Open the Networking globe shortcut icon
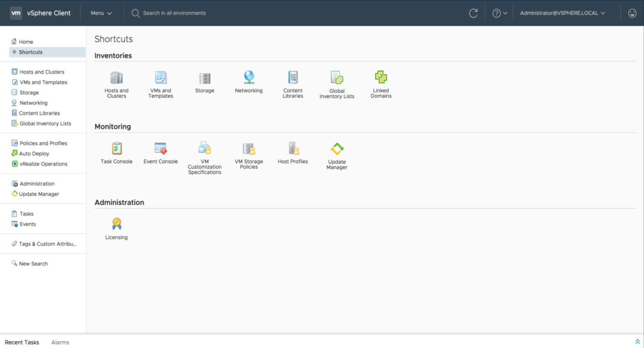This screenshot has width=644, height=348. point(249,77)
